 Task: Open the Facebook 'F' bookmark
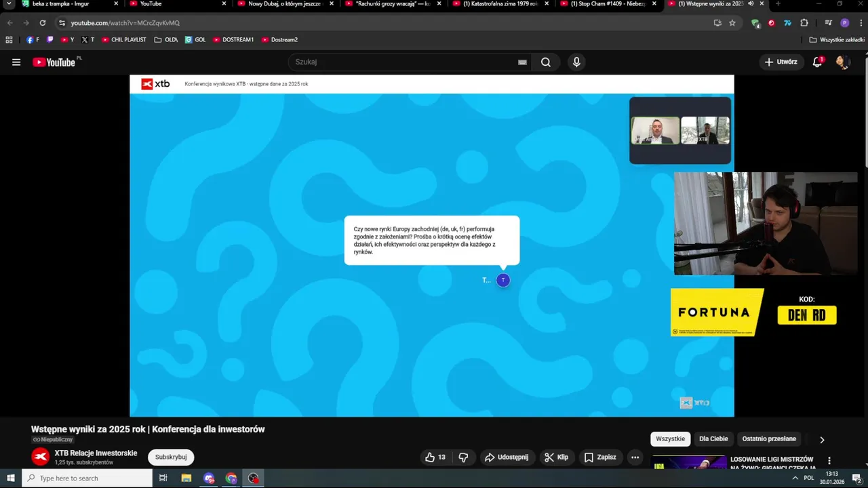(x=33, y=40)
